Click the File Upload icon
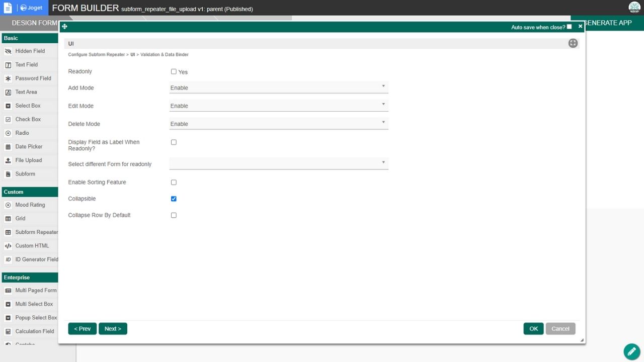 point(8,160)
